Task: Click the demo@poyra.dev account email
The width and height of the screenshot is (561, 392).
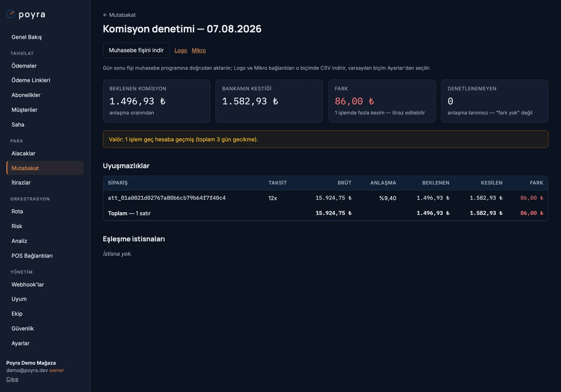Action: 27,370
